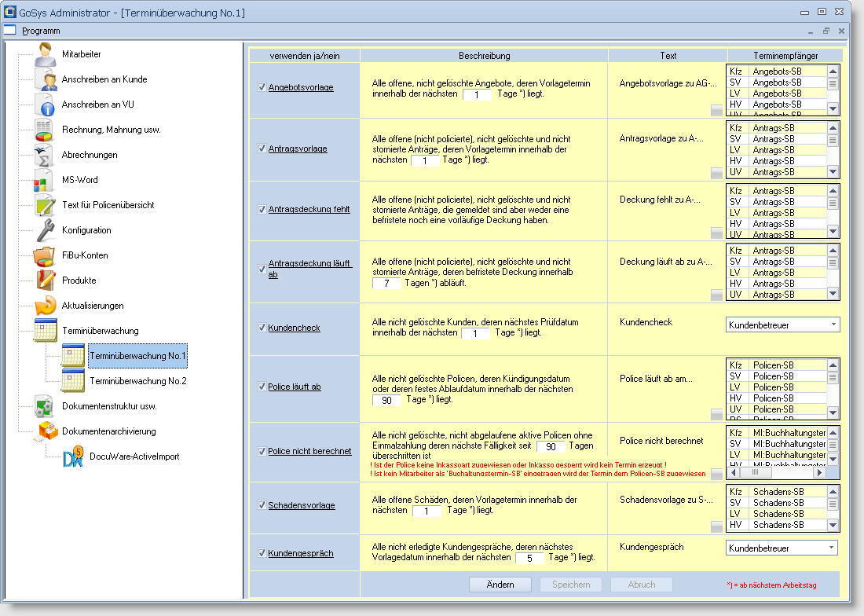Open Anschreiben an VU info icon
This screenshot has width=864, height=616.
[46, 104]
